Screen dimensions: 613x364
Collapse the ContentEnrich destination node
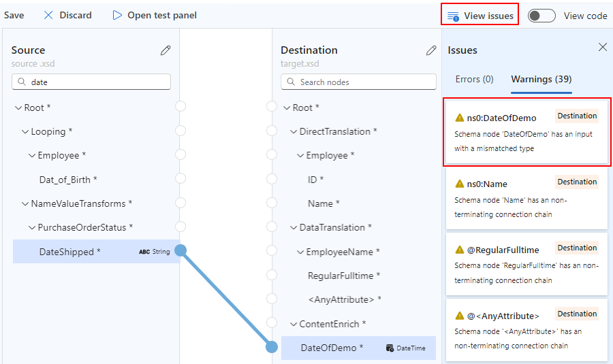click(x=294, y=325)
